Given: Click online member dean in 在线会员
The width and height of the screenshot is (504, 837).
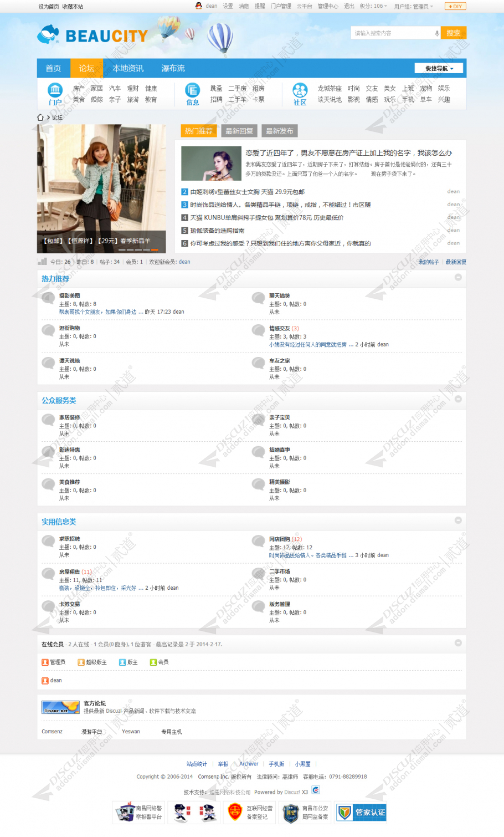Looking at the screenshot, I should pos(56,680).
